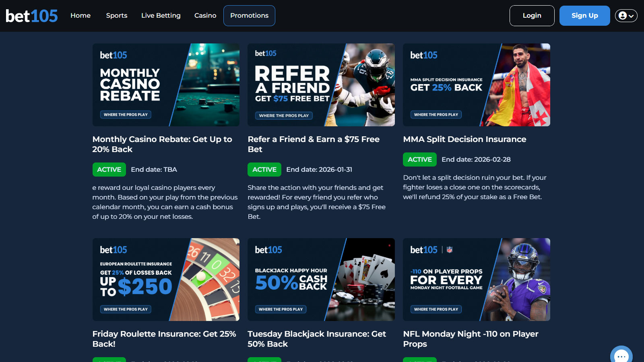Image resolution: width=644 pixels, height=362 pixels.
Task: Select Live Betting in navigation
Action: click(161, 15)
